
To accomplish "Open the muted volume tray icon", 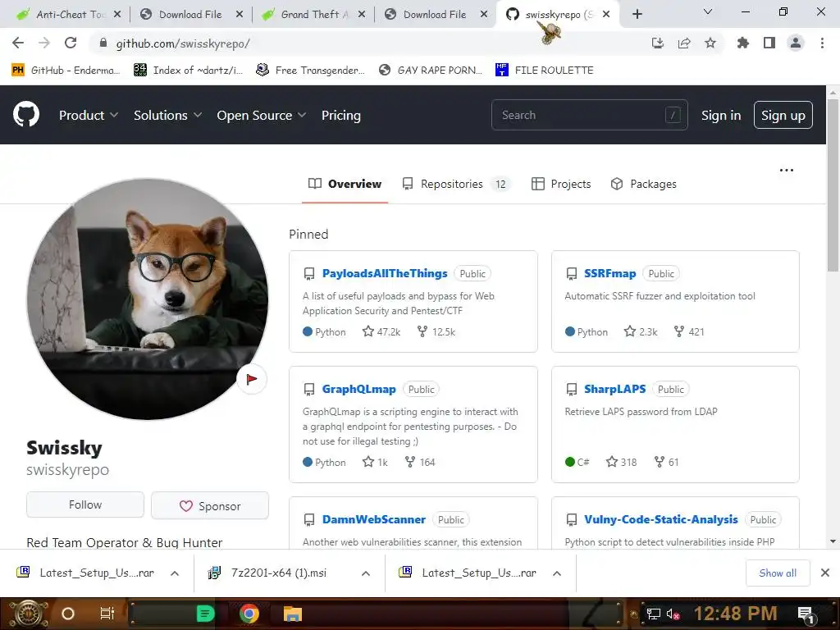I will click(x=673, y=614).
